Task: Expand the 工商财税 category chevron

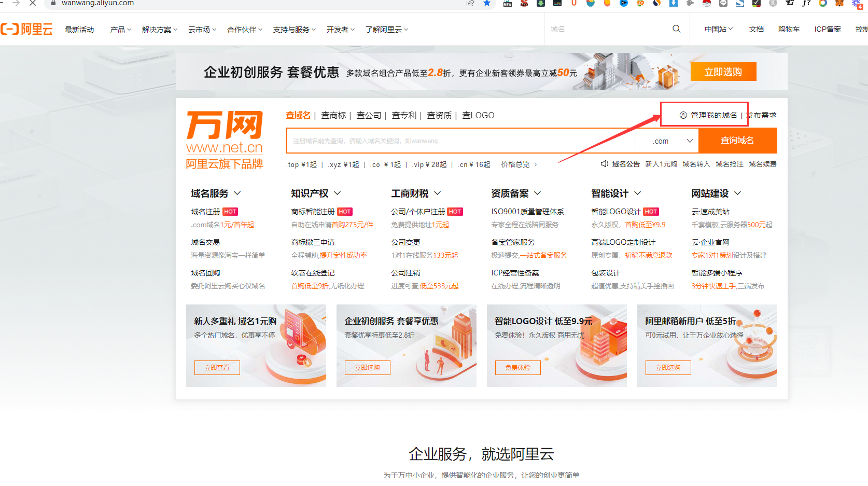Action: click(x=438, y=193)
